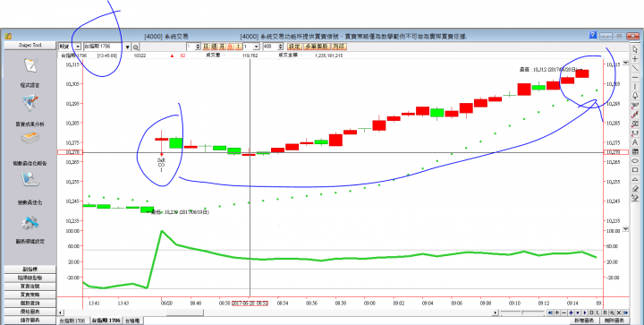The image size is (644, 325).
Task: Select the vertical line drawing tool
Action: click(635, 86)
